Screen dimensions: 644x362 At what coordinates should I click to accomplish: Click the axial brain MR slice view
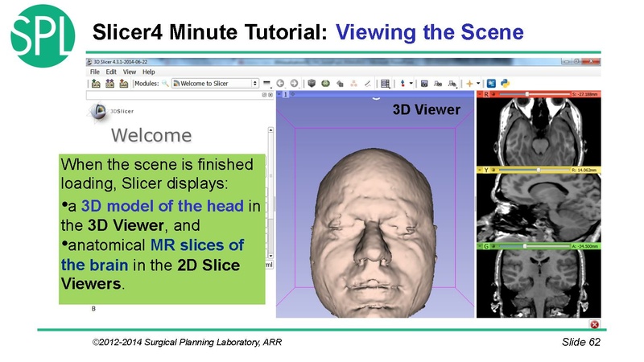(x=539, y=132)
